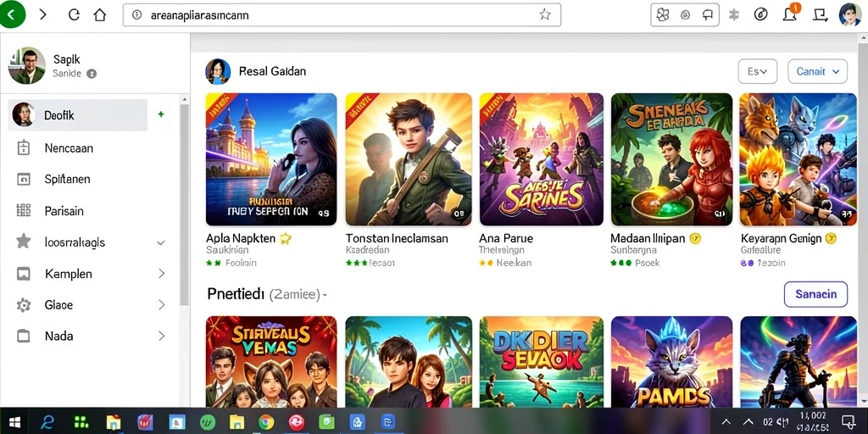Image resolution: width=868 pixels, height=434 pixels.
Task: Open the Keyarapn Genign game thumbnail
Action: 798,159
